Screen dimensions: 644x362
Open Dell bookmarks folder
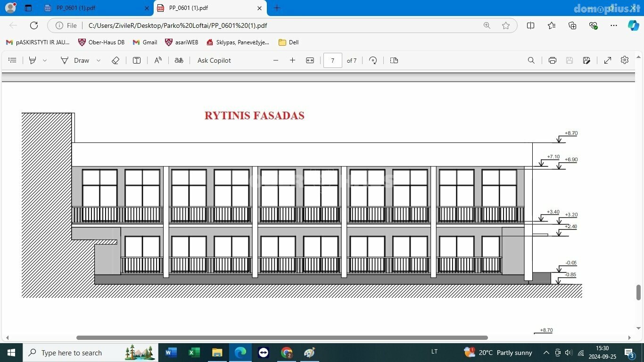pyautogui.click(x=289, y=42)
